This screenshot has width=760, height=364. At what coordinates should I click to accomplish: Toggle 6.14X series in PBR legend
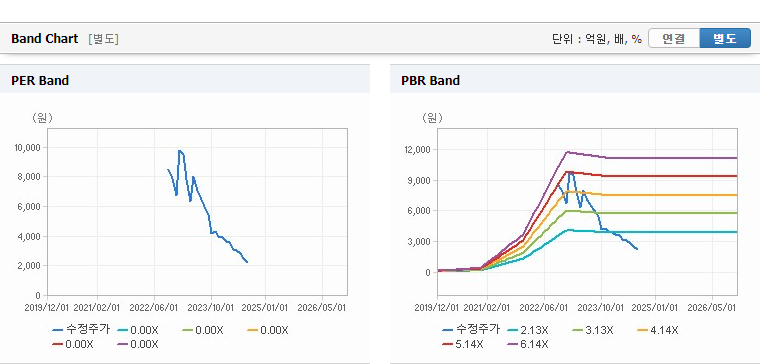(527, 345)
